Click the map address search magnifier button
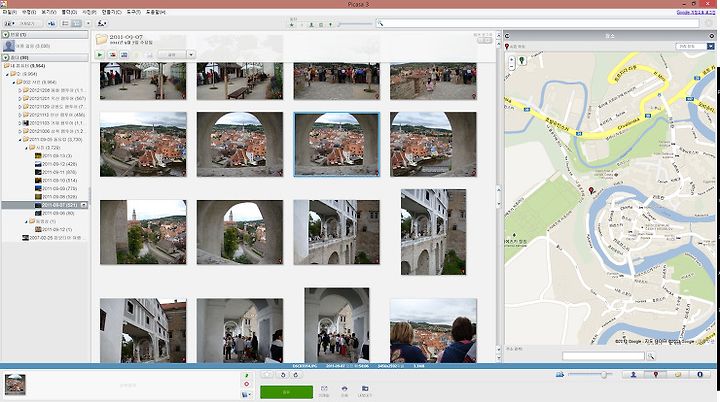The width and height of the screenshot is (720, 402). (651, 356)
